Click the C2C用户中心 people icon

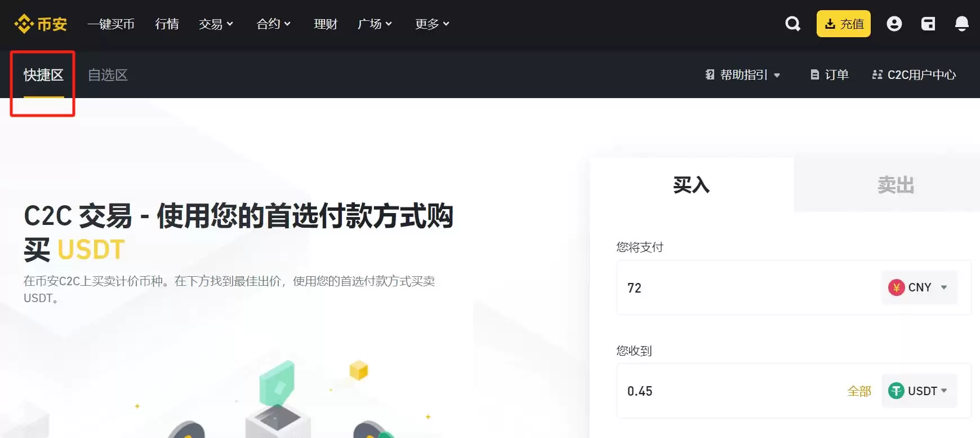coord(877,75)
